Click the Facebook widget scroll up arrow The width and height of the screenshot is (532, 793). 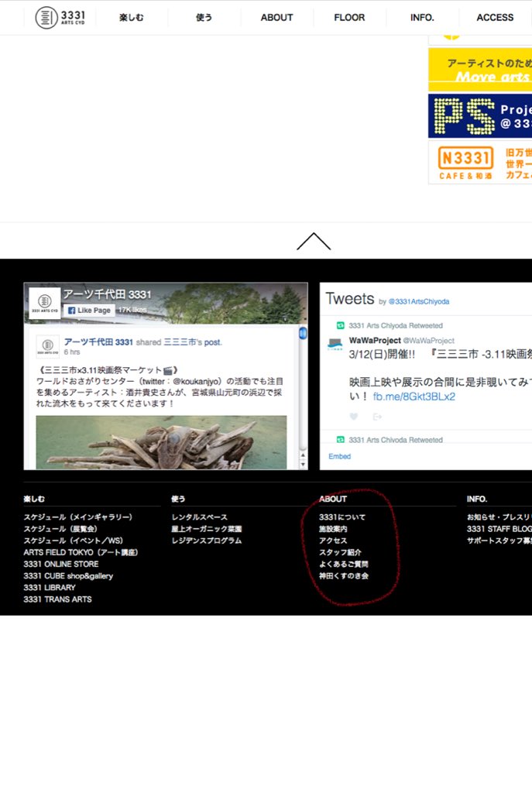tap(303, 455)
